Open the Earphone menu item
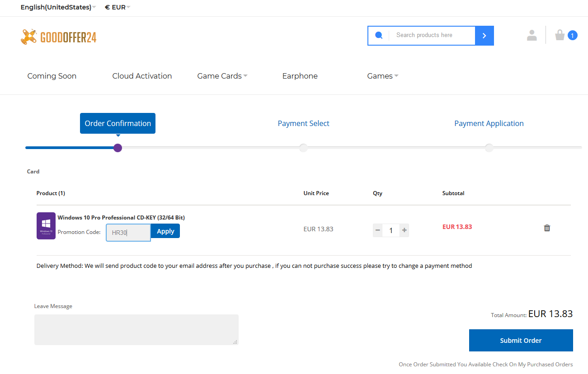Image resolution: width=588 pixels, height=374 pixels. 300,76
